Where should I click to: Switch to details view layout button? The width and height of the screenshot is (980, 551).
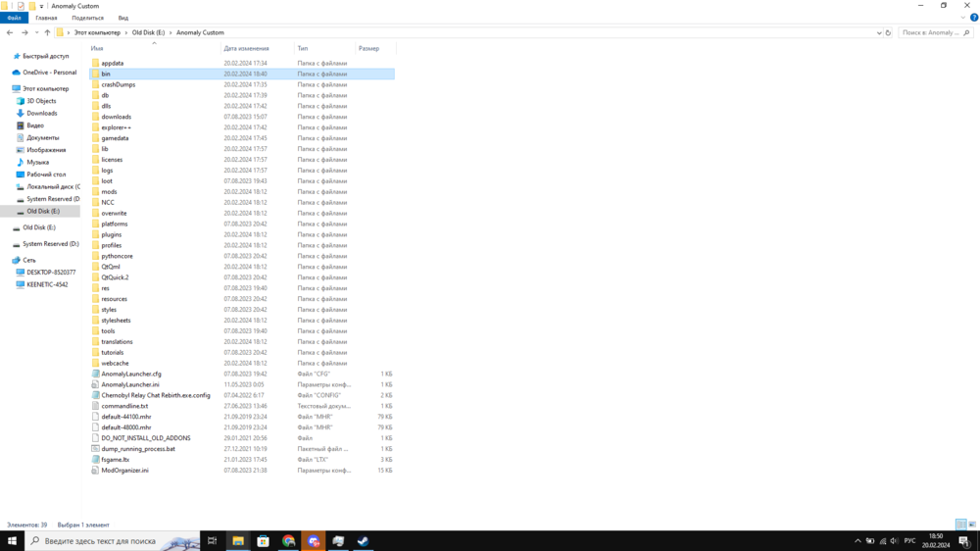[961, 525]
